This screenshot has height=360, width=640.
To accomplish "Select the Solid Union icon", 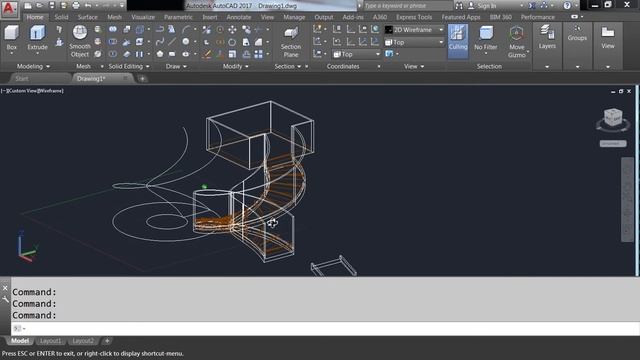I will tap(113, 29).
